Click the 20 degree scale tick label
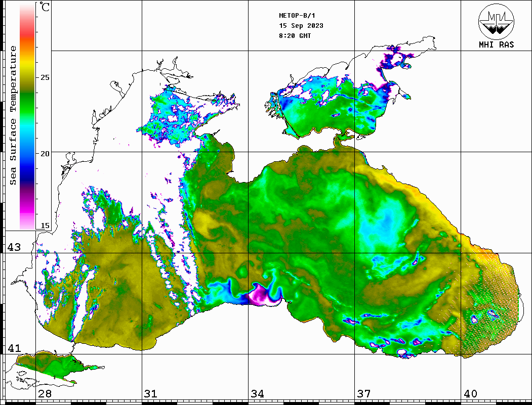This screenshot has width=532, height=405. coord(45,153)
